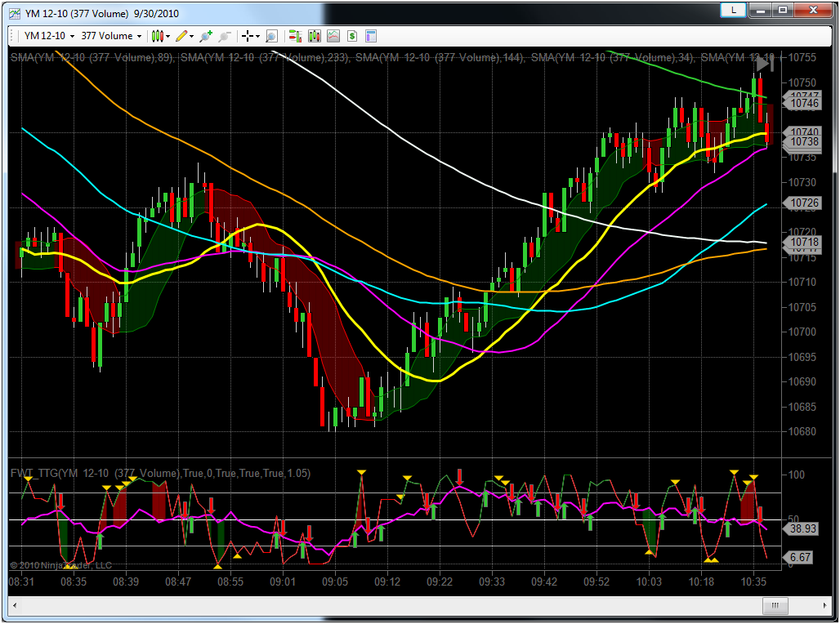Open the strategies dollar sign icon
This screenshot has height=624, width=840.
[352, 36]
